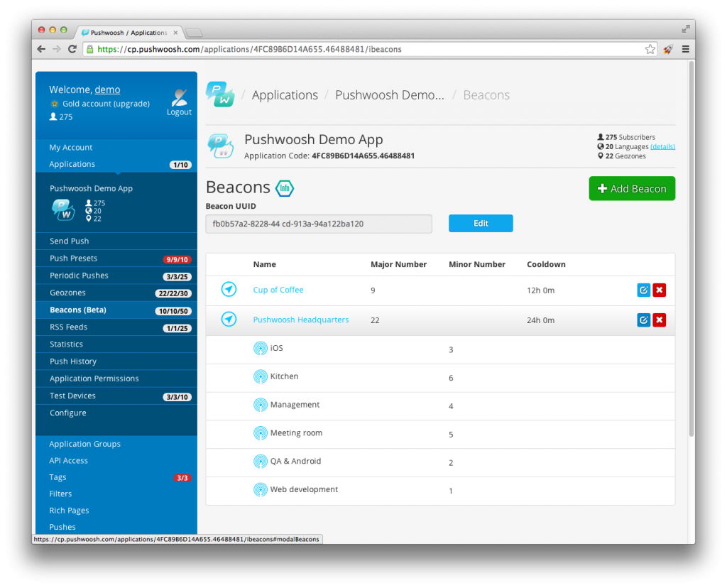Open the Geozones section
The width and height of the screenshot is (727, 588).
tap(67, 293)
